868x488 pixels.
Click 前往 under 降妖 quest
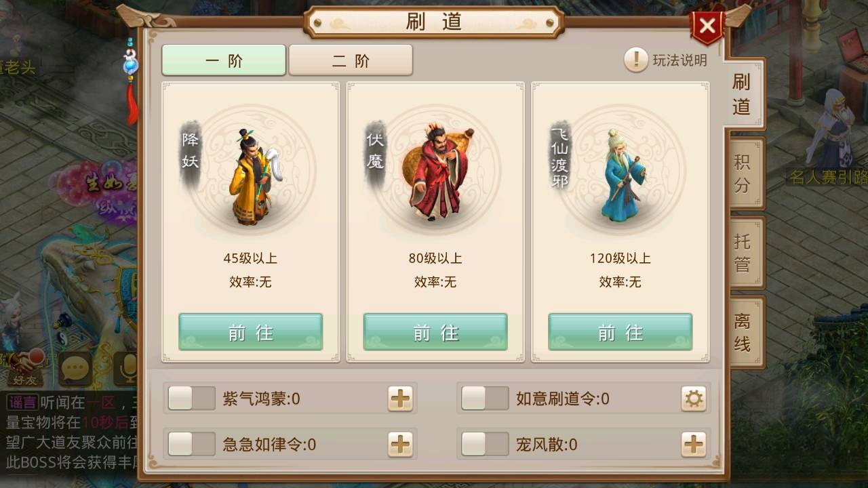point(251,332)
